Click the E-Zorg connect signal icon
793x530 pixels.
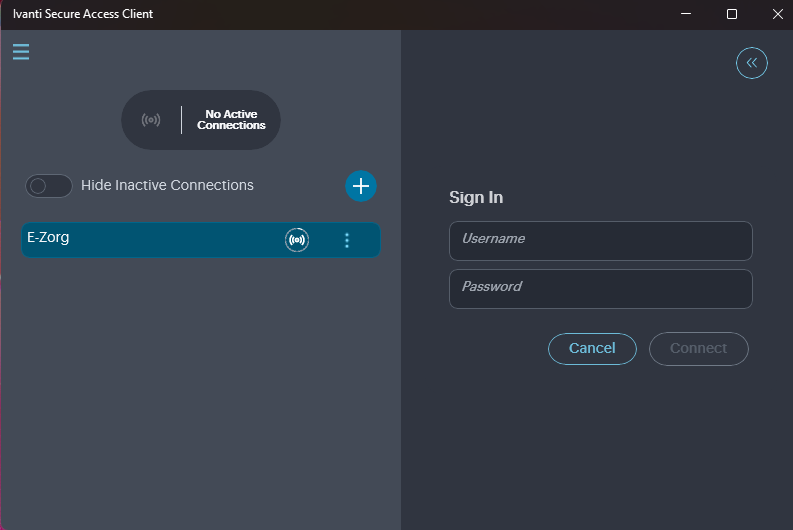pyautogui.click(x=297, y=240)
